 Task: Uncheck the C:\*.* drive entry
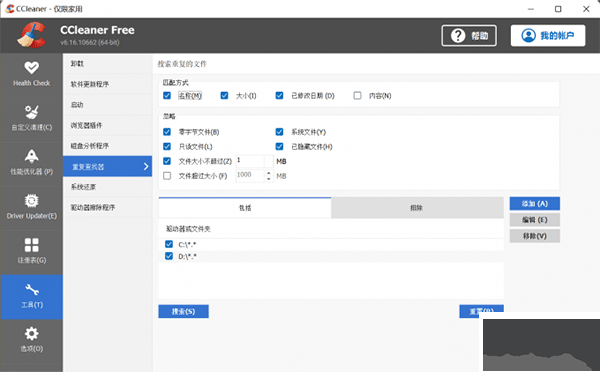point(169,244)
